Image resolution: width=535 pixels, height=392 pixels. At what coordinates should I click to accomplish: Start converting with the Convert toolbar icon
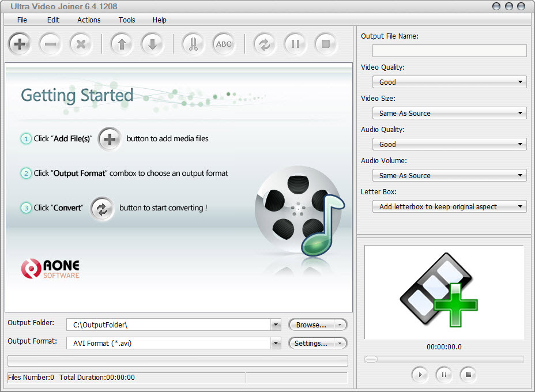pyautogui.click(x=265, y=44)
